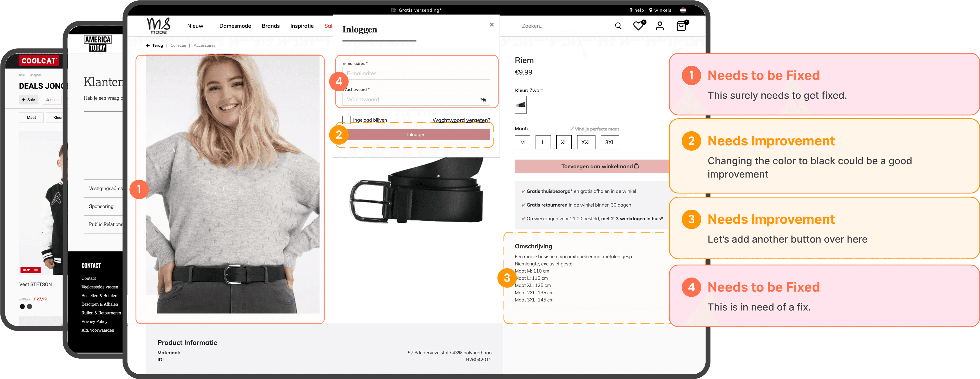This screenshot has height=379, width=980.
Task: Open the account profile icon
Action: tap(660, 26)
